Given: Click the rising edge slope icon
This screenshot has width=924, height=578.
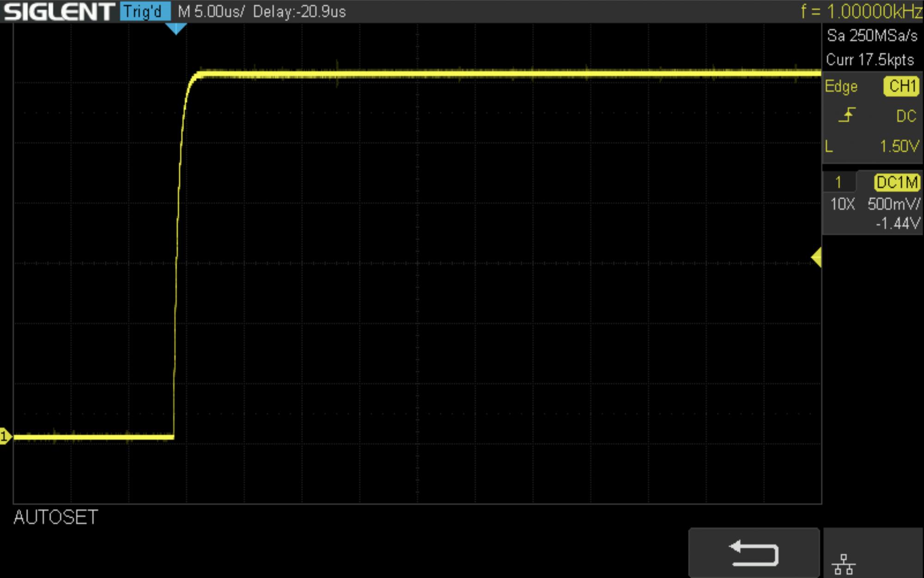Looking at the screenshot, I should pos(847,115).
